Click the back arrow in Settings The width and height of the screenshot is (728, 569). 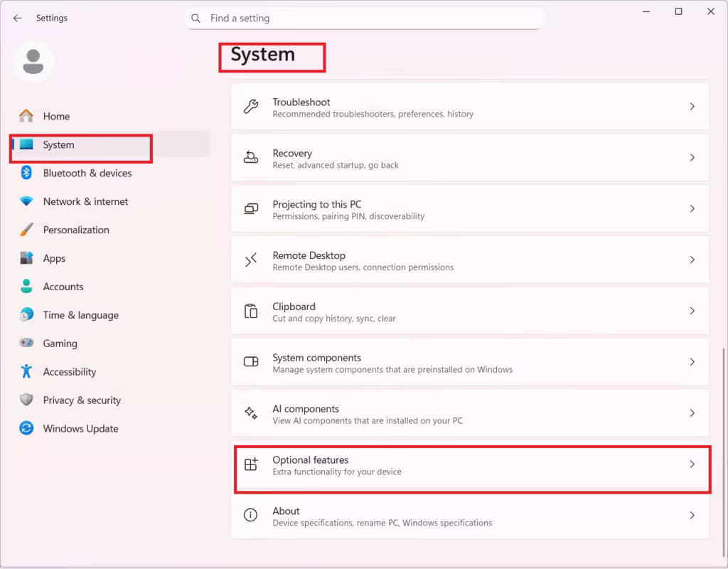[18, 18]
